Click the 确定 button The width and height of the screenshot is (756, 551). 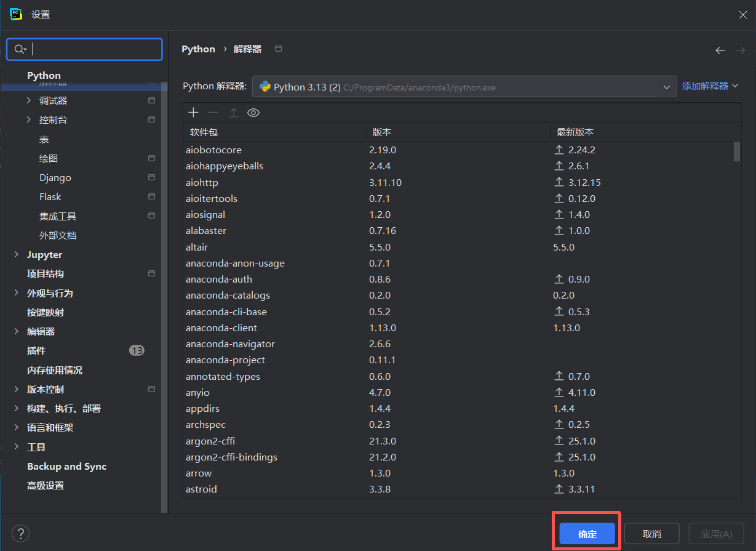coord(587,534)
